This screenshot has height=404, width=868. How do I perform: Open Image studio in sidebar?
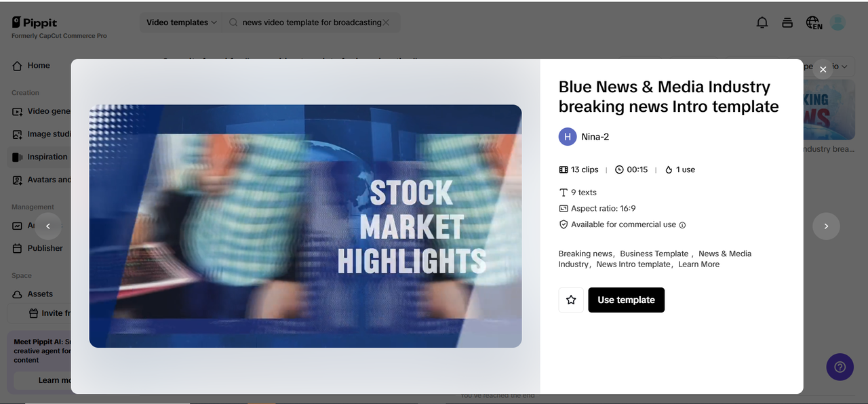[41, 134]
